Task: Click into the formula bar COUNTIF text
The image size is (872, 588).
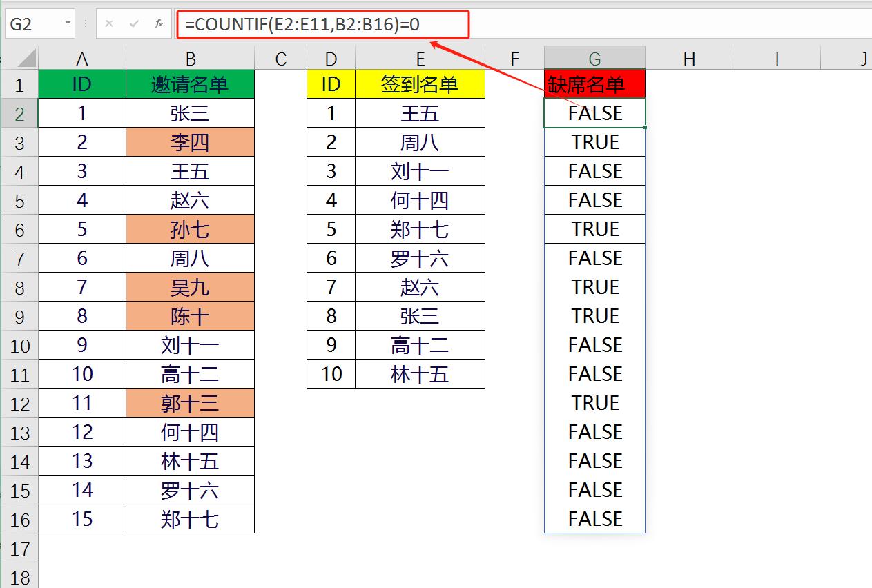Action: (302, 25)
